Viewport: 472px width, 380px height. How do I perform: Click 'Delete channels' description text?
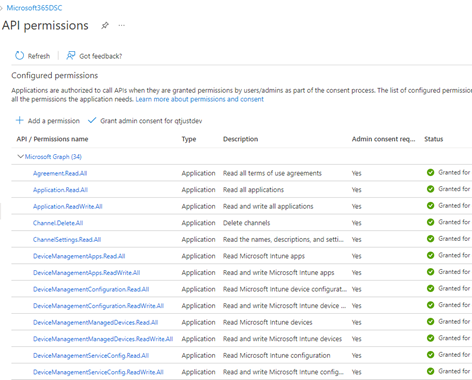tap(247, 223)
